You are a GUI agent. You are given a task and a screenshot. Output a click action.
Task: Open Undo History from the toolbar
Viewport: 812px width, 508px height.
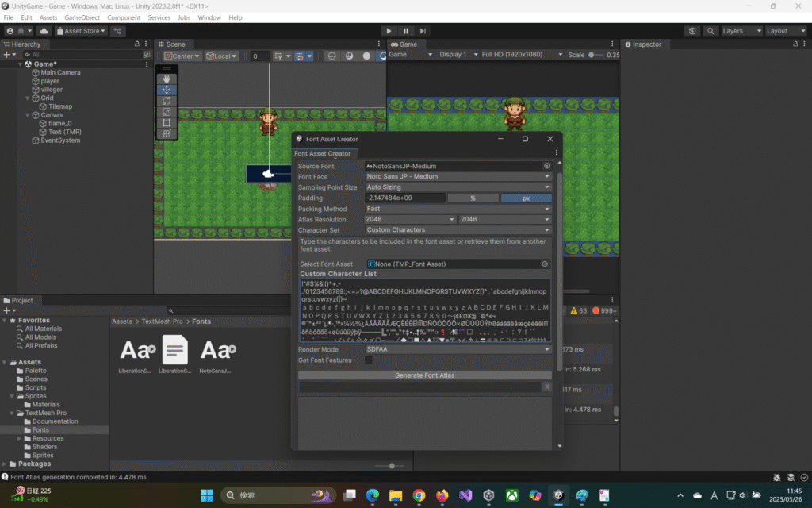pyautogui.click(x=691, y=31)
